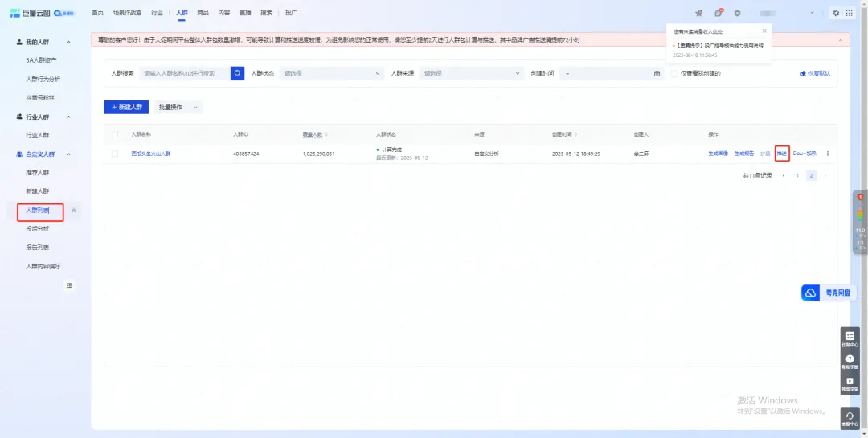Switch to the 商品 top navigation tab
The width and height of the screenshot is (868, 438).
point(203,13)
